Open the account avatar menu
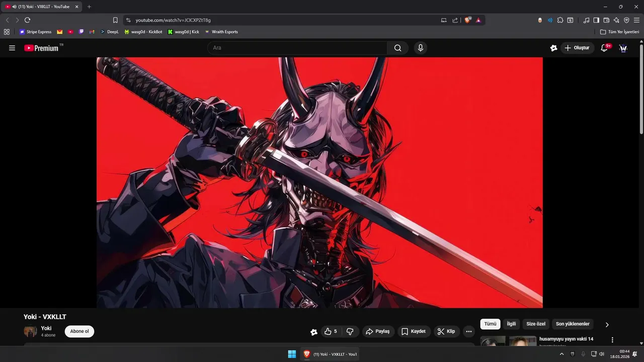The height and width of the screenshot is (362, 644). (x=623, y=48)
